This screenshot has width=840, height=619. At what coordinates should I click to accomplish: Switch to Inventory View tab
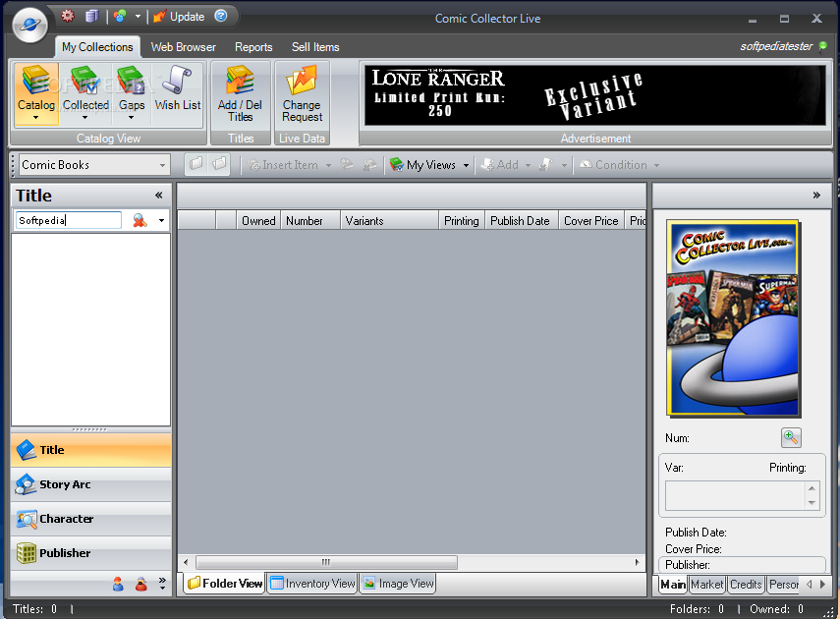312,583
